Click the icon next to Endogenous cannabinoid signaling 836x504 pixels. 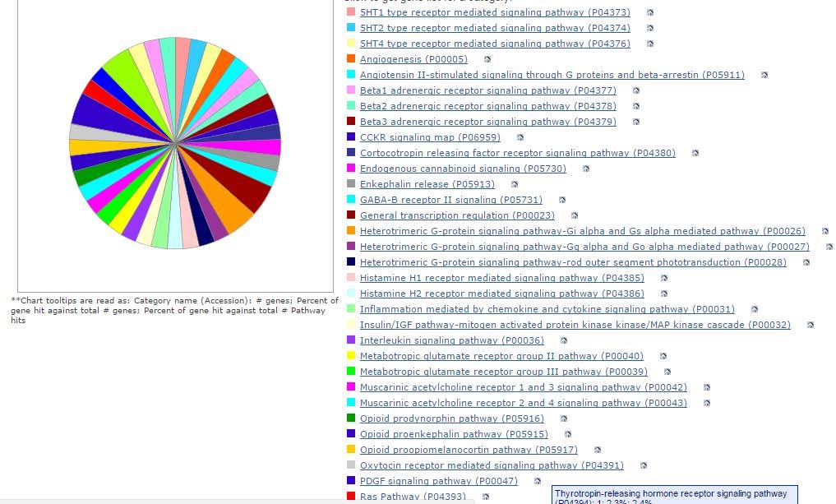[x=586, y=169]
